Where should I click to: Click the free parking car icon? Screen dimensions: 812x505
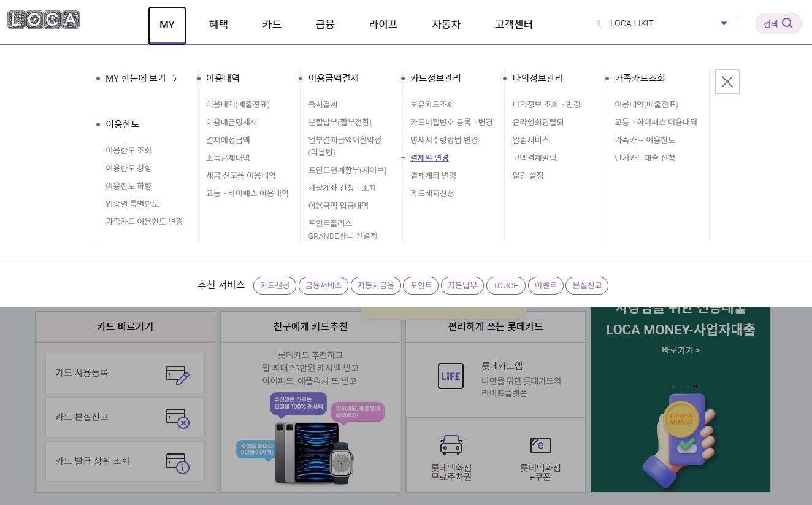click(x=451, y=445)
